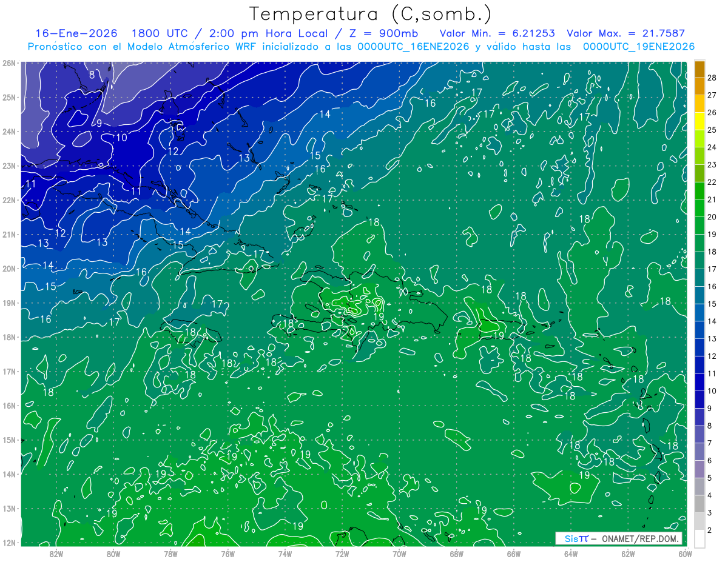Click the 64W longitude axis label
The image size is (728, 562).
coord(571,553)
